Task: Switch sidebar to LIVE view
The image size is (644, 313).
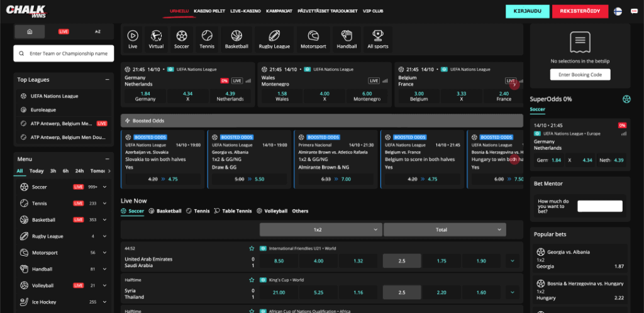Action: coord(64,31)
